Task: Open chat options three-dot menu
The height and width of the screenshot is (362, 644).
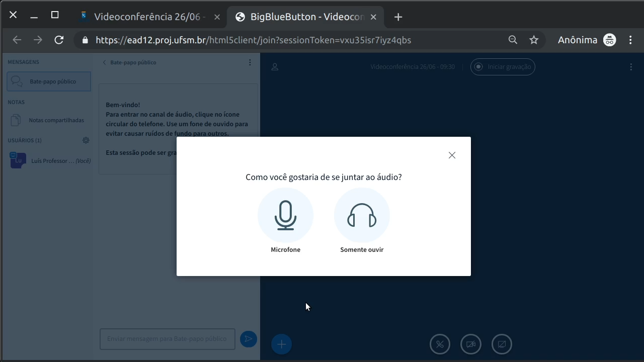Action: click(x=250, y=62)
